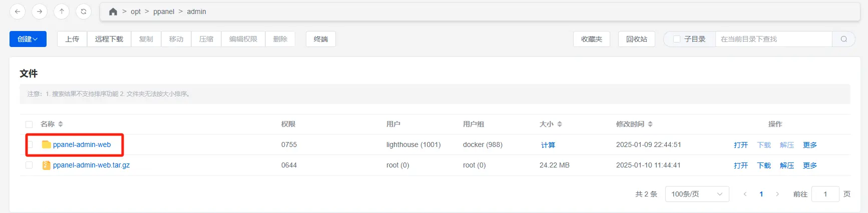Sort files by name using sort arrows
This screenshot has height=213, width=868.
61,124
